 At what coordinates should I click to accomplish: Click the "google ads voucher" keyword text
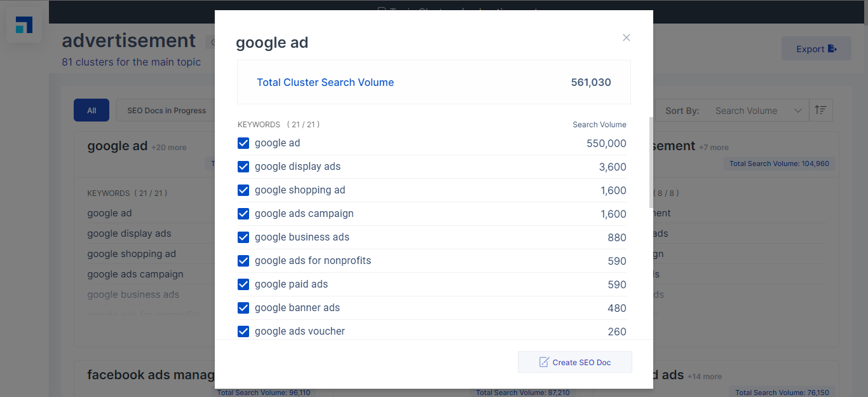(300, 331)
